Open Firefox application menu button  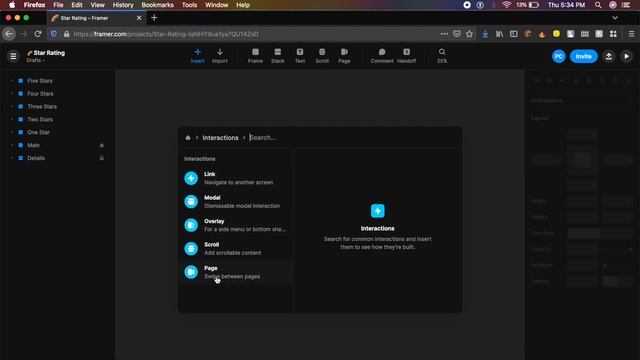point(631,34)
